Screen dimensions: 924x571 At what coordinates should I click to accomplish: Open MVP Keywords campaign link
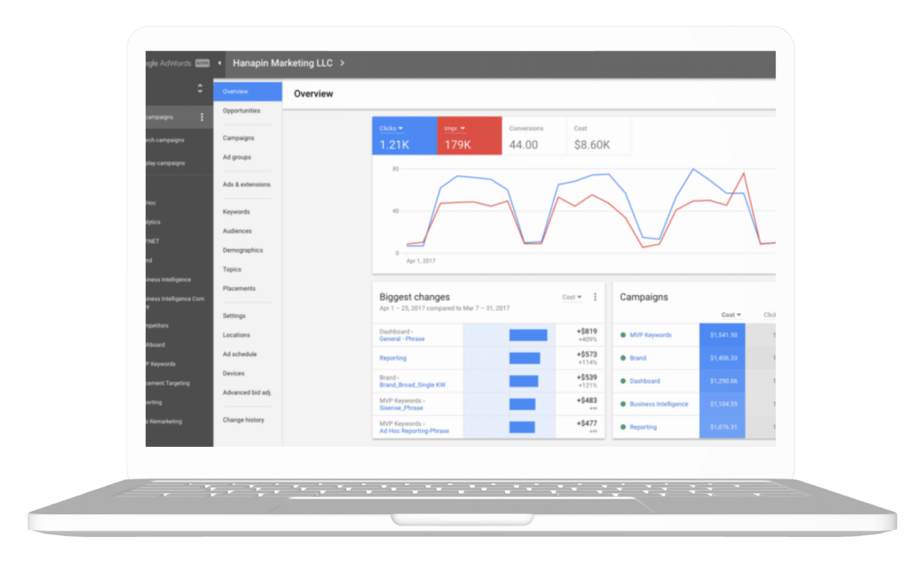pos(651,335)
